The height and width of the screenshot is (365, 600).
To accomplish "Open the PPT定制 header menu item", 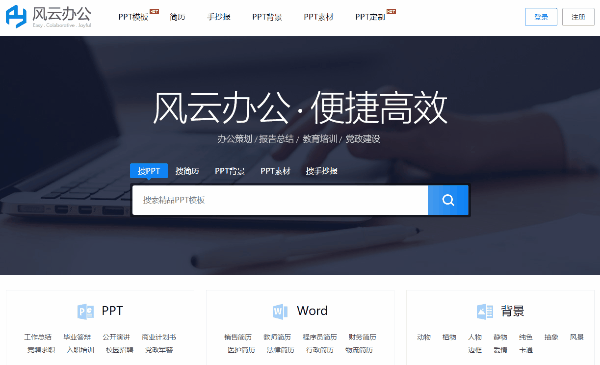I will 370,17.
